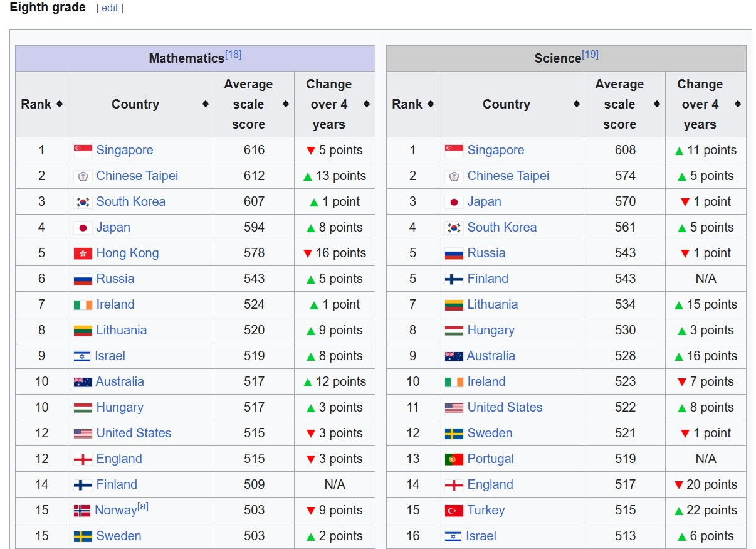This screenshot has width=756, height=549.
Task: Click the Science table header
Action: [x=566, y=58]
